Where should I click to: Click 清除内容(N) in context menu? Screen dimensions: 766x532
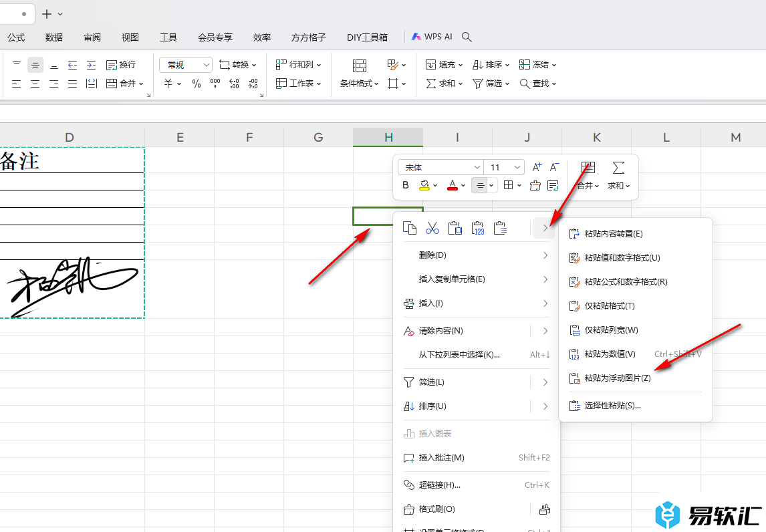click(x=440, y=331)
